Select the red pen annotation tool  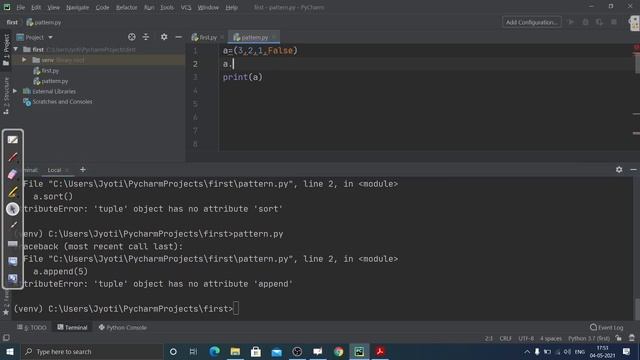(13, 157)
